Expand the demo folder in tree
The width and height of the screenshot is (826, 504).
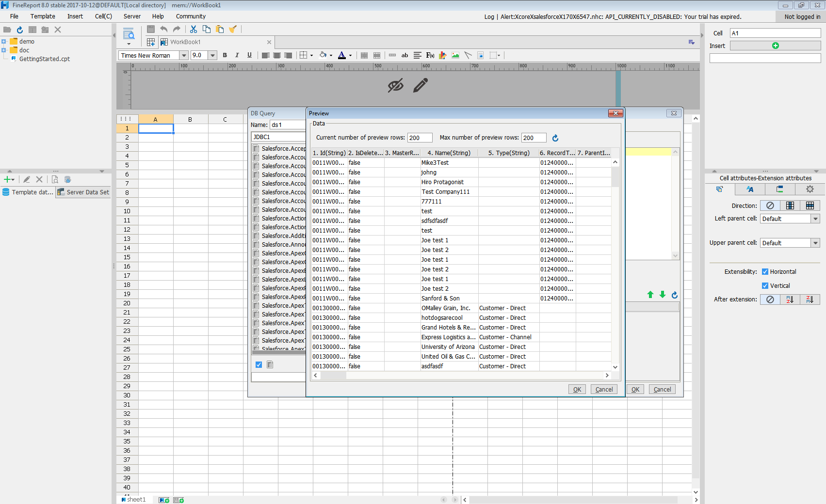click(4, 42)
